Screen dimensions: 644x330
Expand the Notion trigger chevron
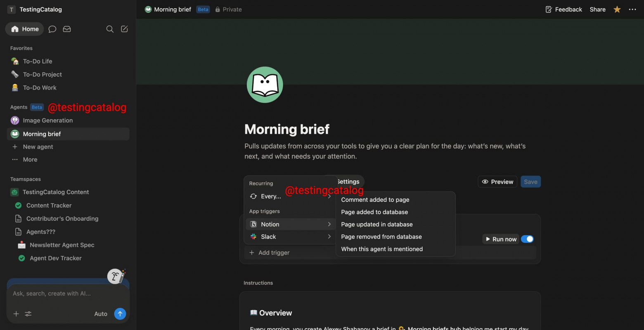[329, 224]
